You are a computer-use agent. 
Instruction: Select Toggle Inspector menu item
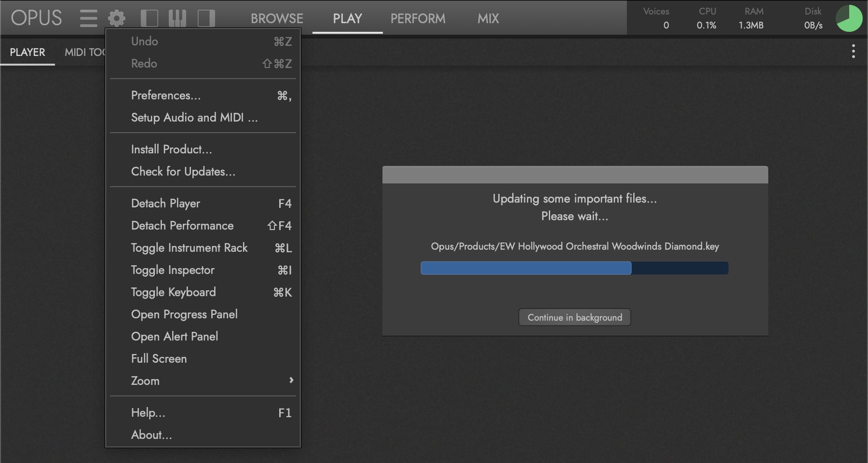point(203,270)
